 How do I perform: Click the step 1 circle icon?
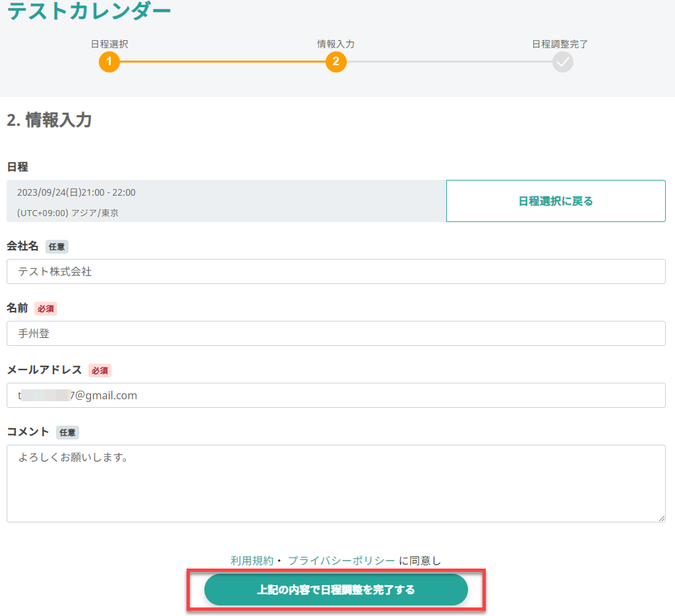pos(109,62)
